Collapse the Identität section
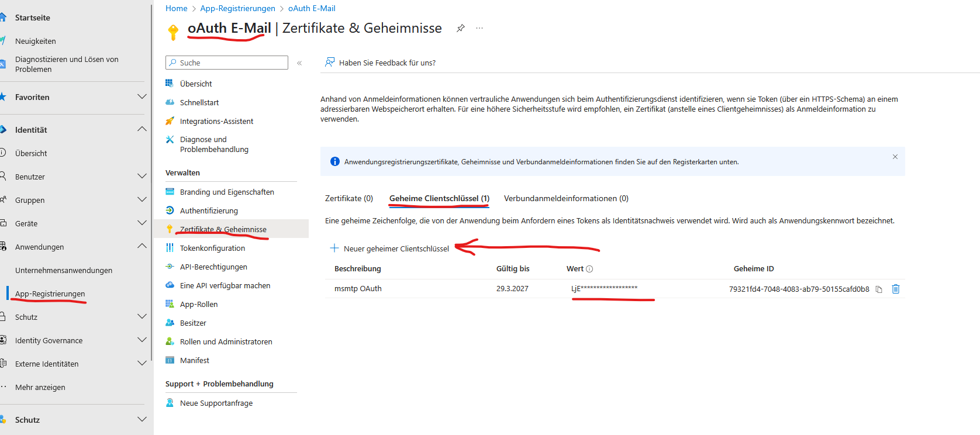The height and width of the screenshot is (435, 980). point(142,129)
